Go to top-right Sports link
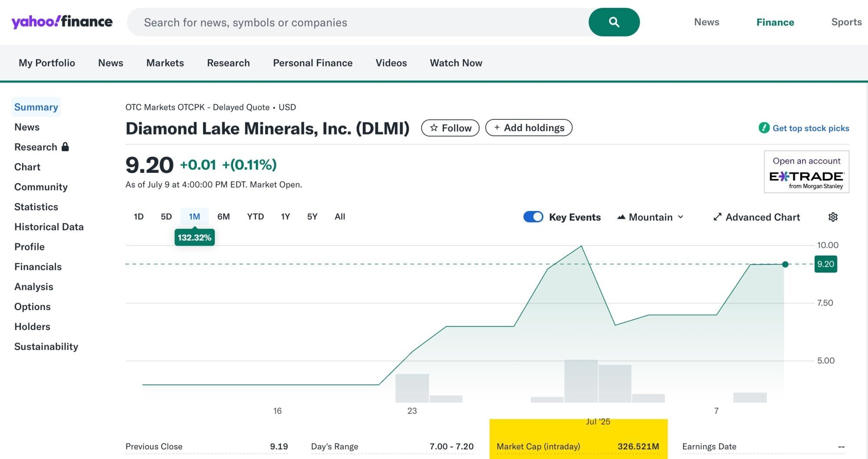Screen dimensions: 868x459 point(846,22)
